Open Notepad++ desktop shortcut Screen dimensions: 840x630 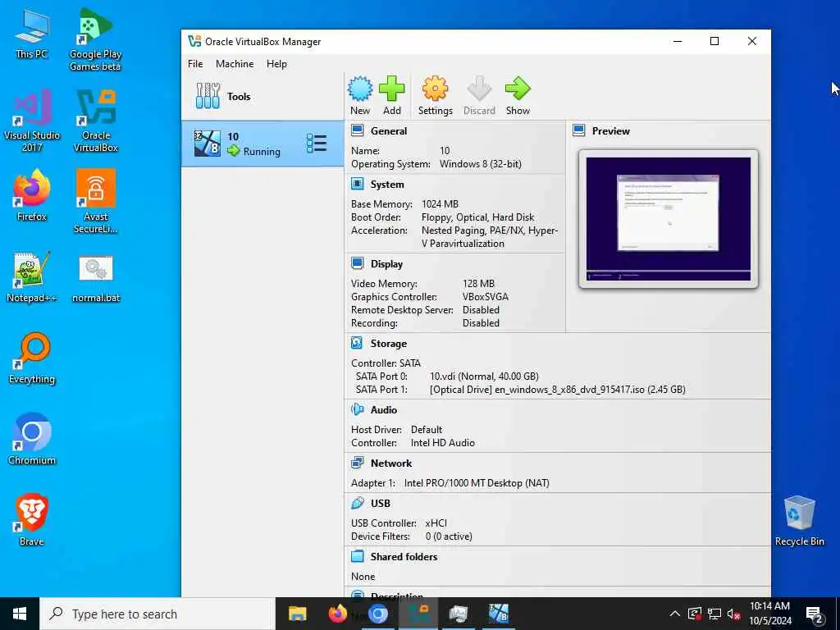coord(32,277)
